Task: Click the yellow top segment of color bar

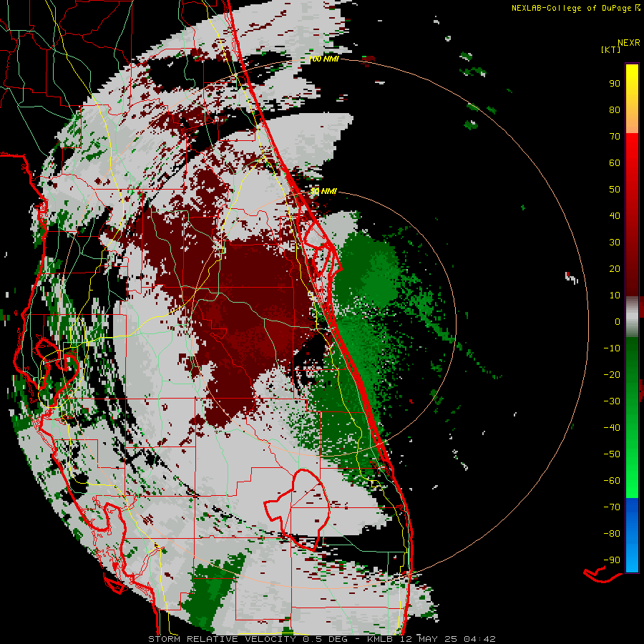Action: [632, 99]
